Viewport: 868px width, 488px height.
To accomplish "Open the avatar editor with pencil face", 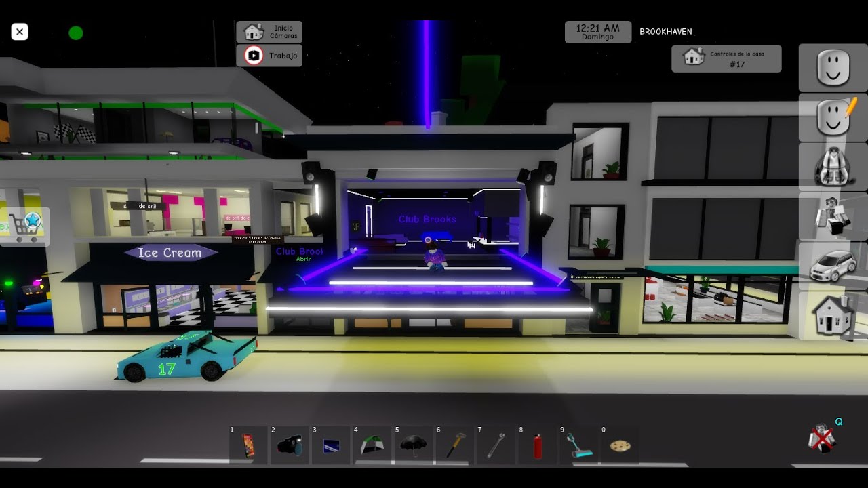I will pos(833,117).
